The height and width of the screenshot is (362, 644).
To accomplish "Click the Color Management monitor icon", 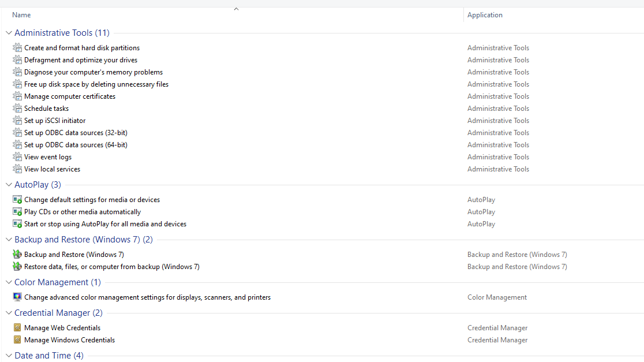I will pyautogui.click(x=17, y=297).
